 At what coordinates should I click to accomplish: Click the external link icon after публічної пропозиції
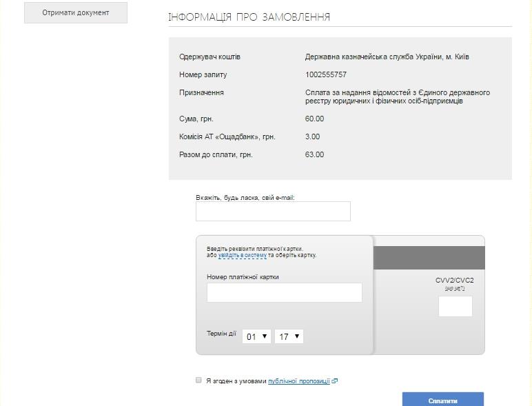pos(335,381)
